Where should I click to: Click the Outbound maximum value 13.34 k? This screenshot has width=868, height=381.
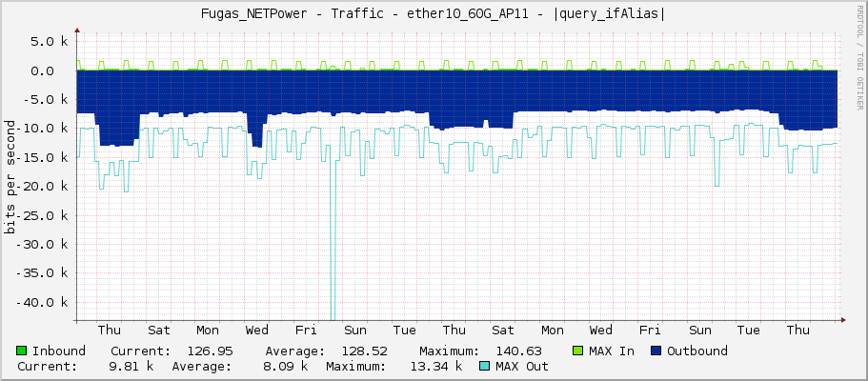[435, 366]
